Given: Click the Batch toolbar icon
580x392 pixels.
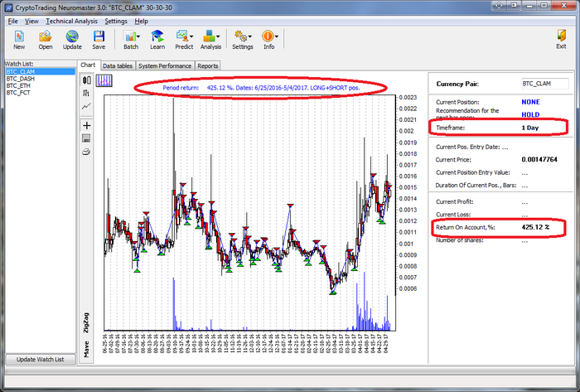Looking at the screenshot, I should click(x=129, y=36).
